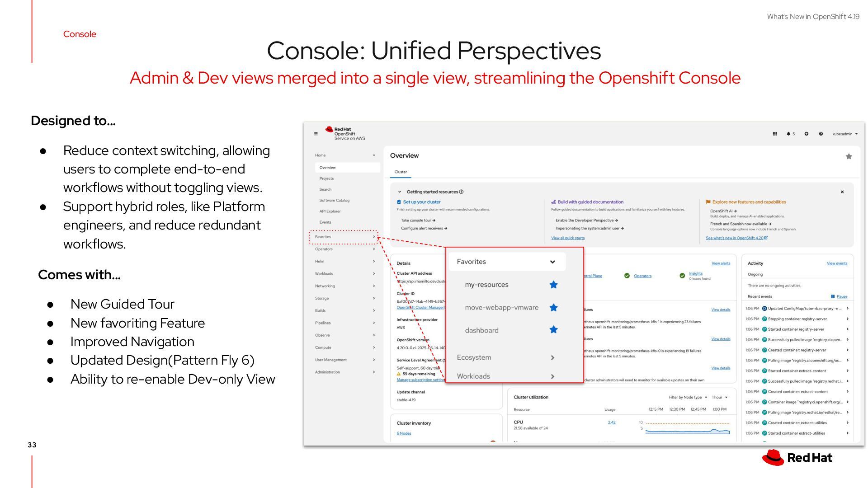Click the Red Hat OpenShift Service on AWS logo
The height and width of the screenshot is (488, 868).
(345, 134)
